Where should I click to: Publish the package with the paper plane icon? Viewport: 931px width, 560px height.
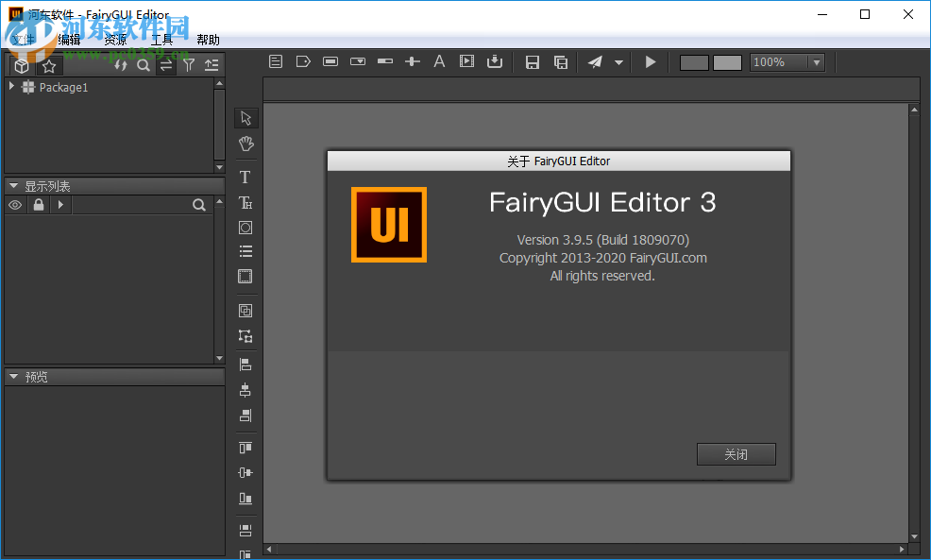pos(594,61)
